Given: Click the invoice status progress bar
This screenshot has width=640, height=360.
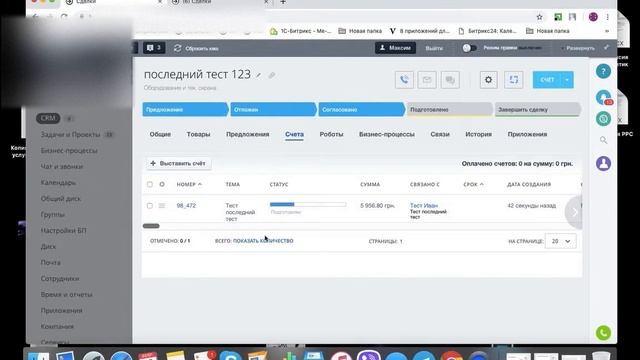Looking at the screenshot, I should [x=308, y=204].
